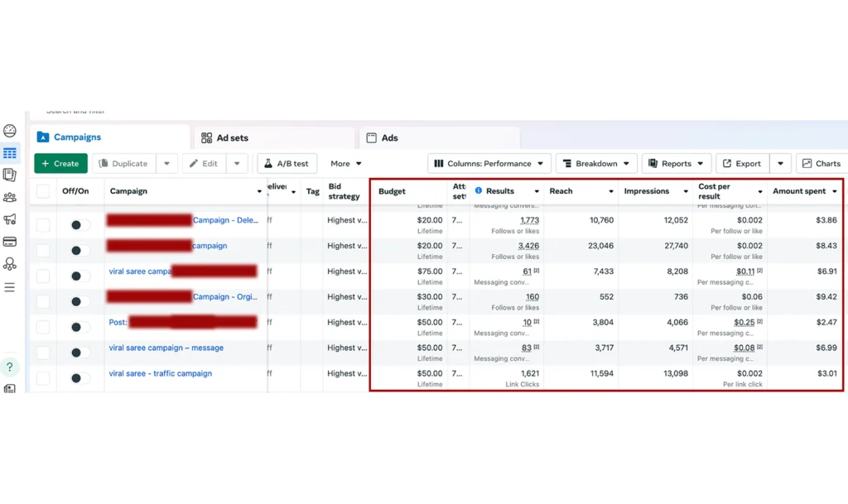Check the select-all campaigns header checkbox
Image resolution: width=848 pixels, height=504 pixels.
[43, 192]
